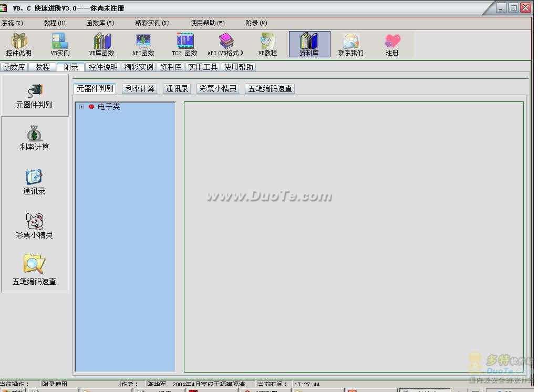Click the 注册 hearts icon
This screenshot has width=538, height=392.
[x=392, y=42]
